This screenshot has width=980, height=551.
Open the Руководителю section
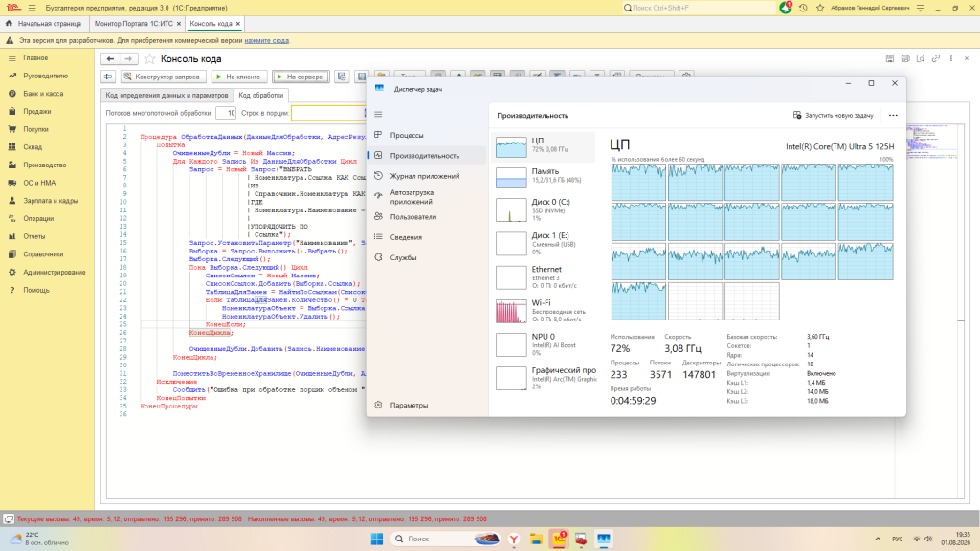pos(47,76)
